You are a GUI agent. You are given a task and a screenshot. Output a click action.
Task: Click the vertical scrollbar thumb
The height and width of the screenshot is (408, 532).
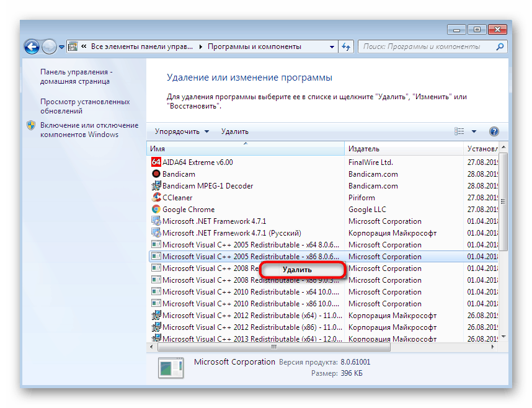click(503, 202)
